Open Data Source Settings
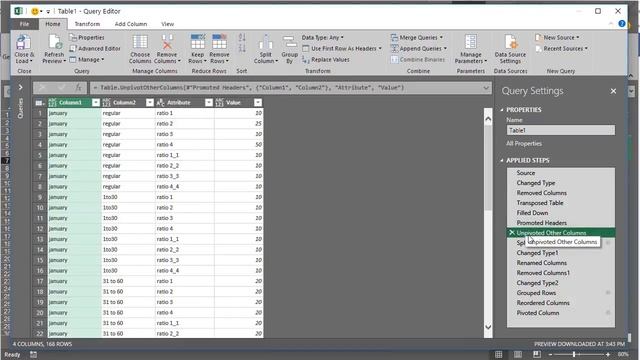 point(510,49)
